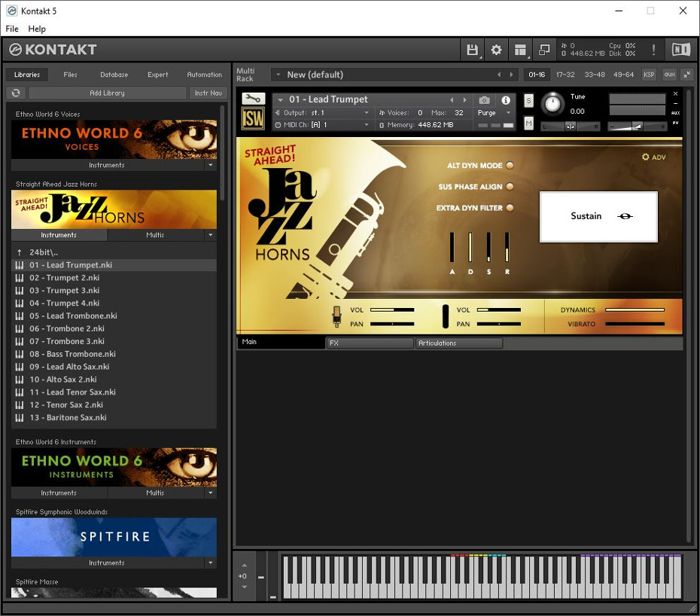Toggle the aux sends view
700x616 pixels.
669,75
